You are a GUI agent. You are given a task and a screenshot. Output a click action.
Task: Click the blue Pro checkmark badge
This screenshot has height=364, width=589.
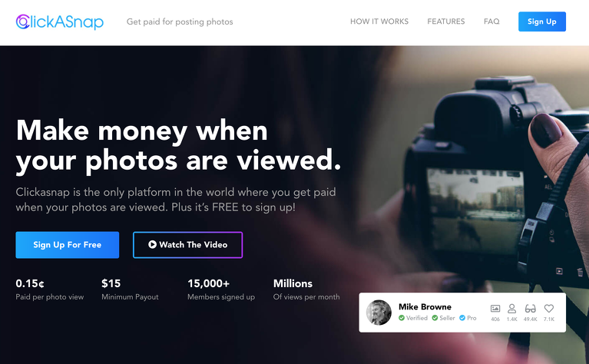pyautogui.click(x=462, y=318)
